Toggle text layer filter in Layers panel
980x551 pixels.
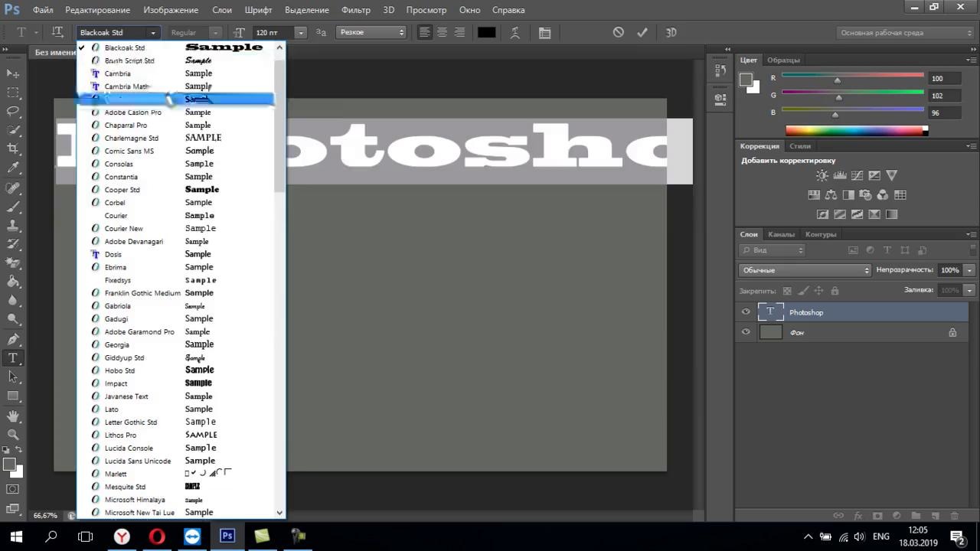(887, 250)
